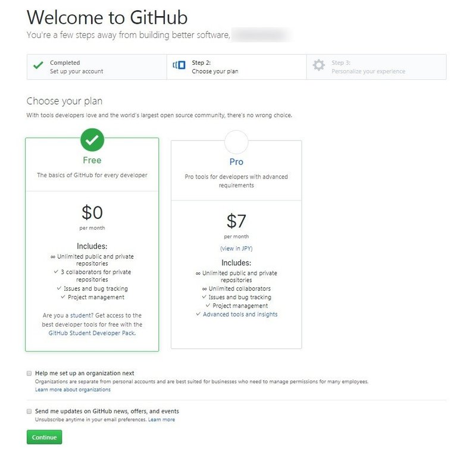Screen dimensions: 476x455
Task: Click the Step 2 plan icon
Action: coord(179,65)
